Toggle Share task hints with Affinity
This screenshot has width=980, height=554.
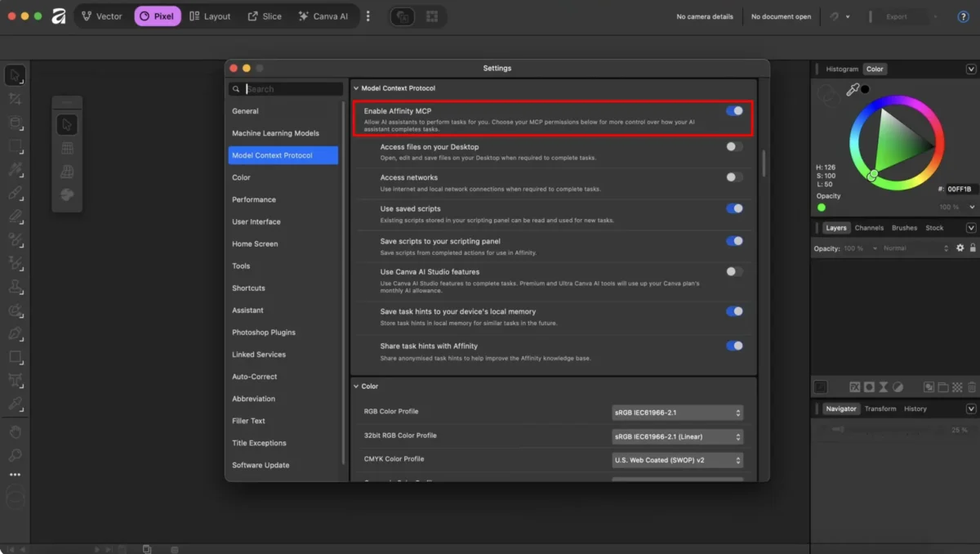coord(734,346)
